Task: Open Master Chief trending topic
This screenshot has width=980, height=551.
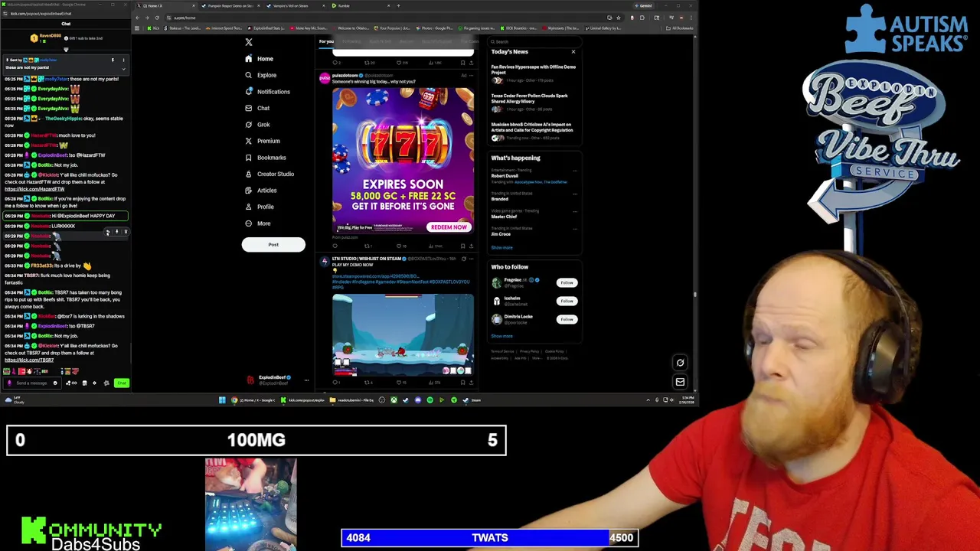Action: point(504,217)
